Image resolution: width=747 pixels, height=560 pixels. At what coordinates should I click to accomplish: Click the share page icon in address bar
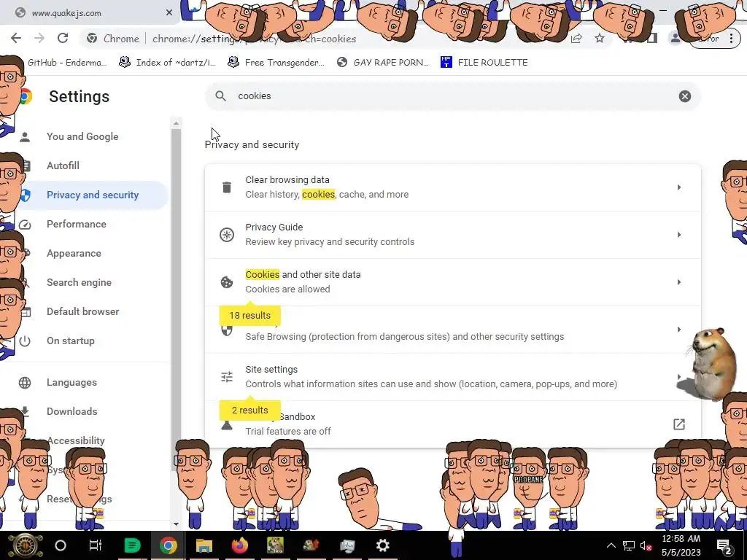[x=576, y=39]
